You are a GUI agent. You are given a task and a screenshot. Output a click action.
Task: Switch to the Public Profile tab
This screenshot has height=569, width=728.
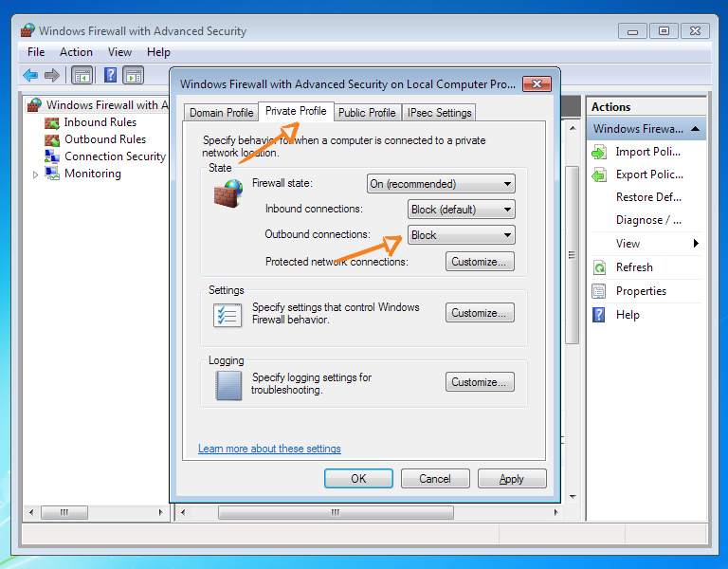pyautogui.click(x=367, y=112)
